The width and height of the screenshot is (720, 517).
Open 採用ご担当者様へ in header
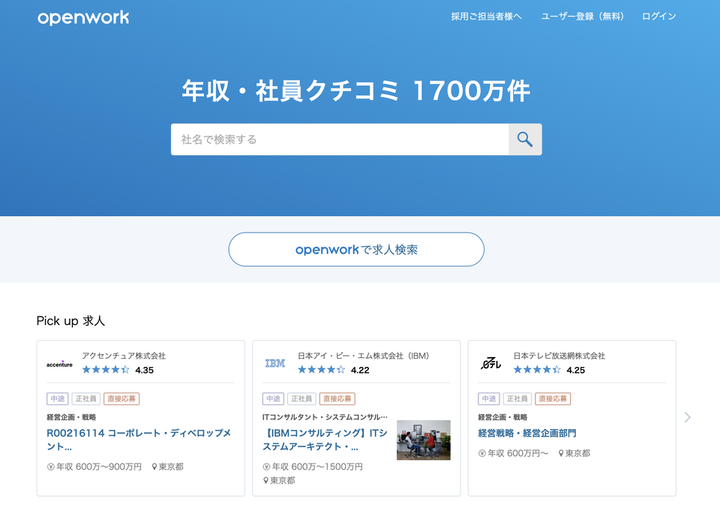pyautogui.click(x=486, y=17)
